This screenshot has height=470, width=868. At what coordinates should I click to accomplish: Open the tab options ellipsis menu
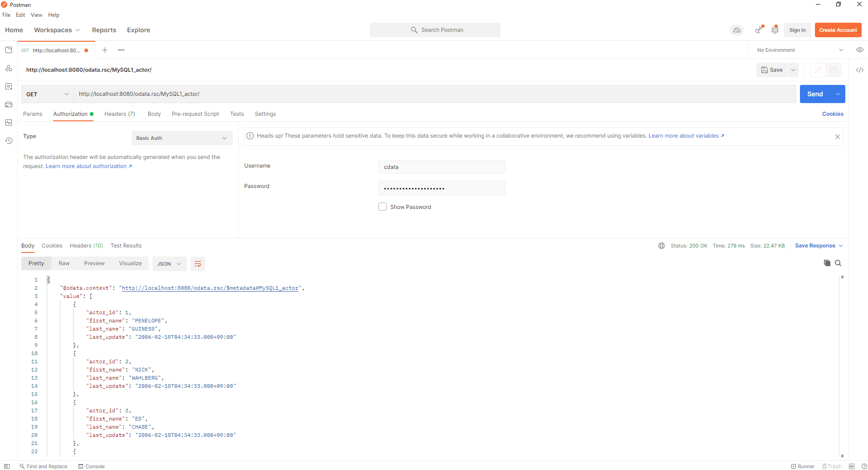point(121,50)
